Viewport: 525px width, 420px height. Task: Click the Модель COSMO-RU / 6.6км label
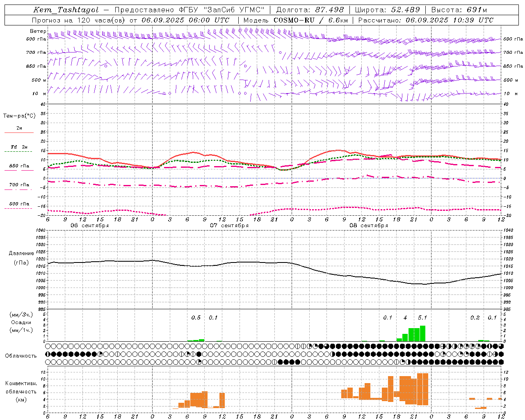[x=296, y=20]
